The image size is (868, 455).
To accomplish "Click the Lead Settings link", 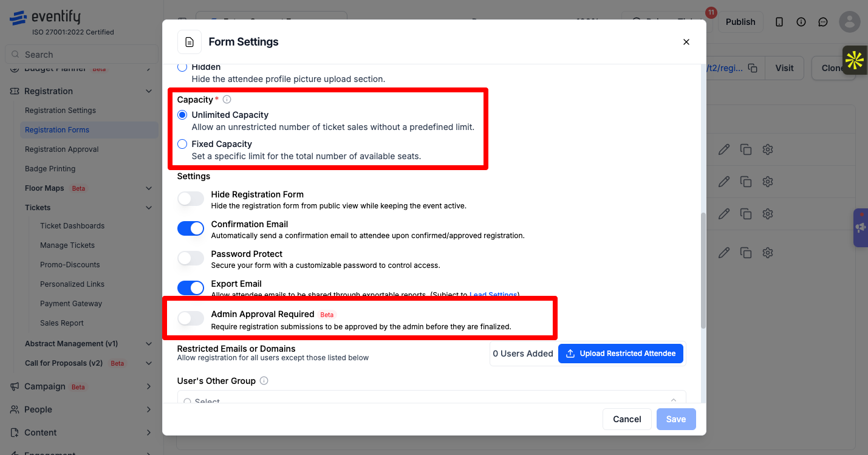I will 493,295.
